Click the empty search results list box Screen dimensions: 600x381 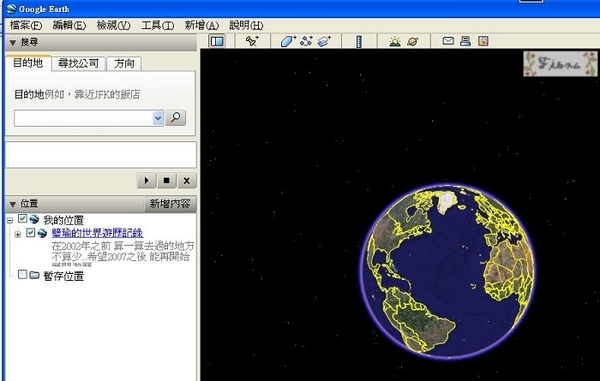101,155
